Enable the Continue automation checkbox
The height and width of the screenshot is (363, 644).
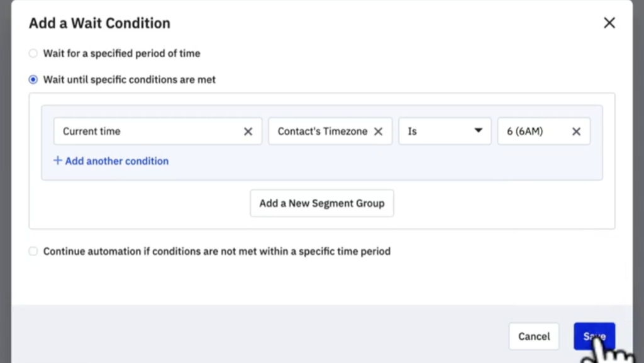(33, 252)
